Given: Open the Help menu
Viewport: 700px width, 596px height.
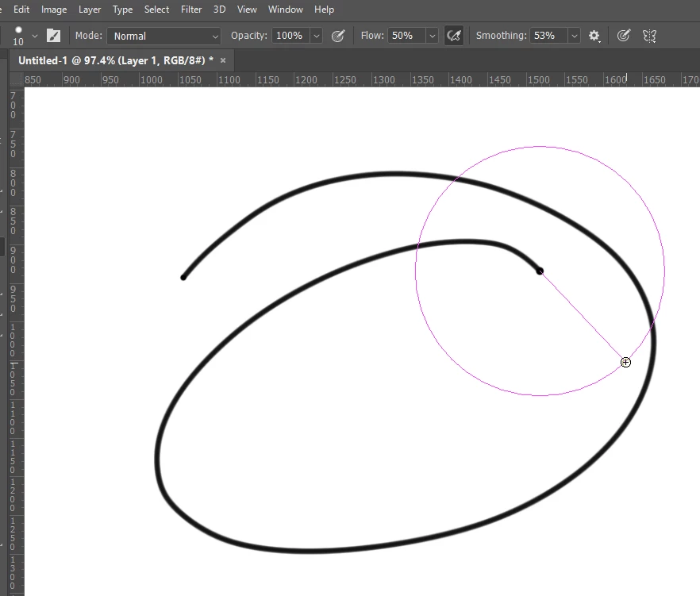Looking at the screenshot, I should coord(324,10).
